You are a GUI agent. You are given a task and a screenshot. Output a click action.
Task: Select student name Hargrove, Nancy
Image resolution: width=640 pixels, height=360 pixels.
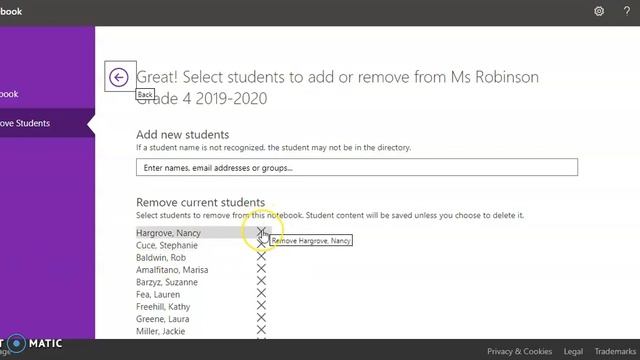click(x=168, y=233)
